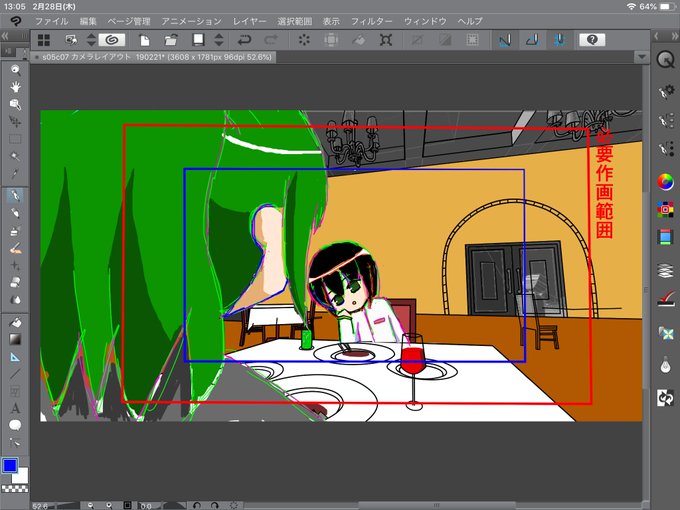
Task: Expand the right palette dock single chevron
Action: click(656, 36)
